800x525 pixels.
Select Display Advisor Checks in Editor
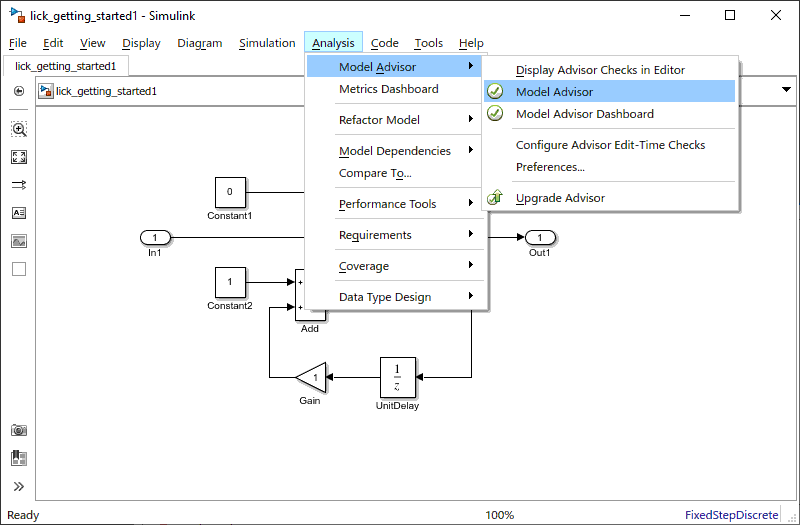[x=610, y=70]
